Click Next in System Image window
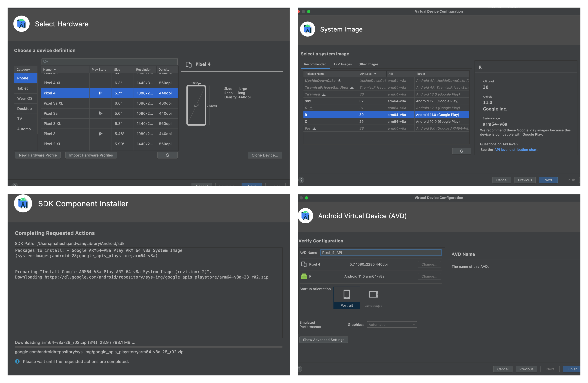 pyautogui.click(x=548, y=180)
